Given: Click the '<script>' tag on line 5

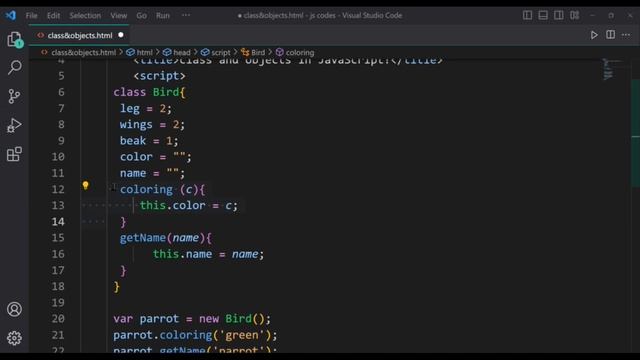Looking at the screenshot, I should [x=159, y=76].
